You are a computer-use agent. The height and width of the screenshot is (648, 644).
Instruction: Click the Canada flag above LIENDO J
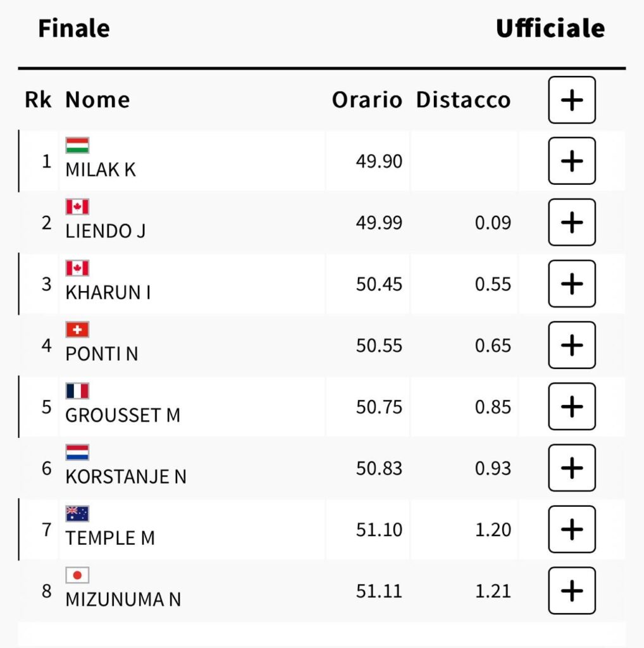pyautogui.click(x=77, y=207)
